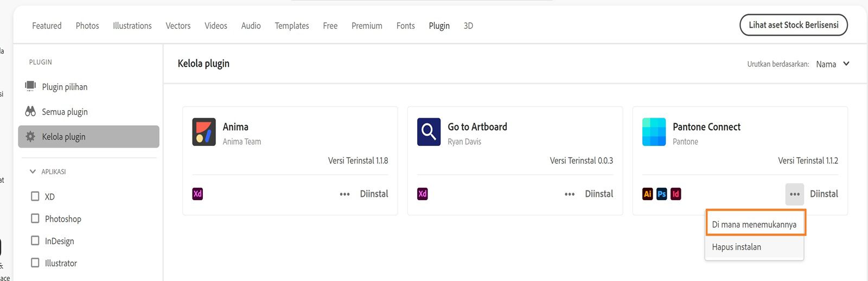868x281 pixels.
Task: Click the Anima plugin logo icon
Action: coord(204,132)
